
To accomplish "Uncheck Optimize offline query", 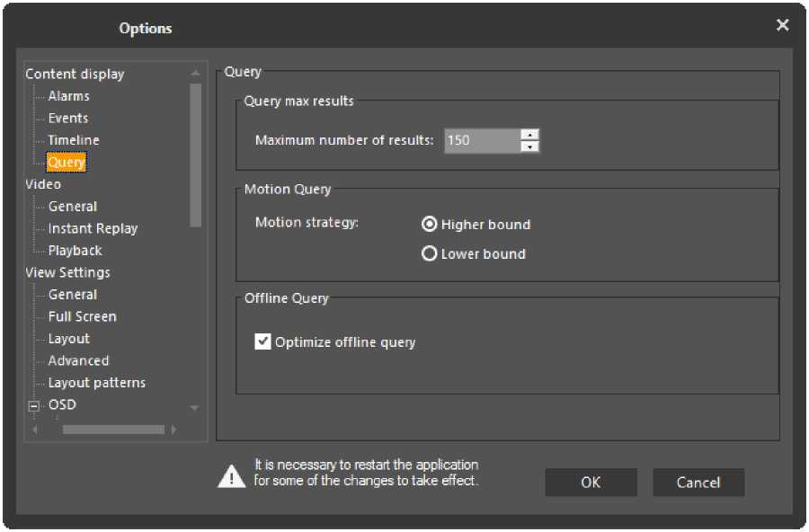I will click(x=262, y=341).
